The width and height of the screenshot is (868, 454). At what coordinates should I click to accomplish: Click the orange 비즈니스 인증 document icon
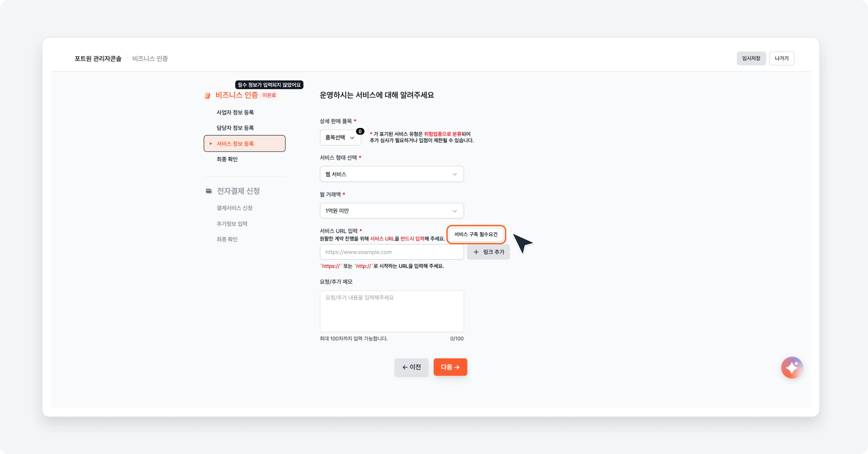tap(208, 96)
